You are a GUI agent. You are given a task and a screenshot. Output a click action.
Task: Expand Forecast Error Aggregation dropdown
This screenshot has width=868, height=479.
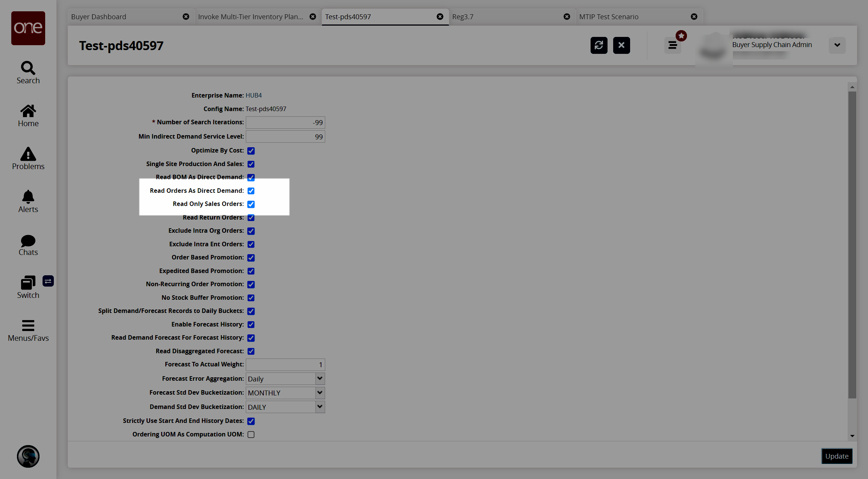[320, 378]
